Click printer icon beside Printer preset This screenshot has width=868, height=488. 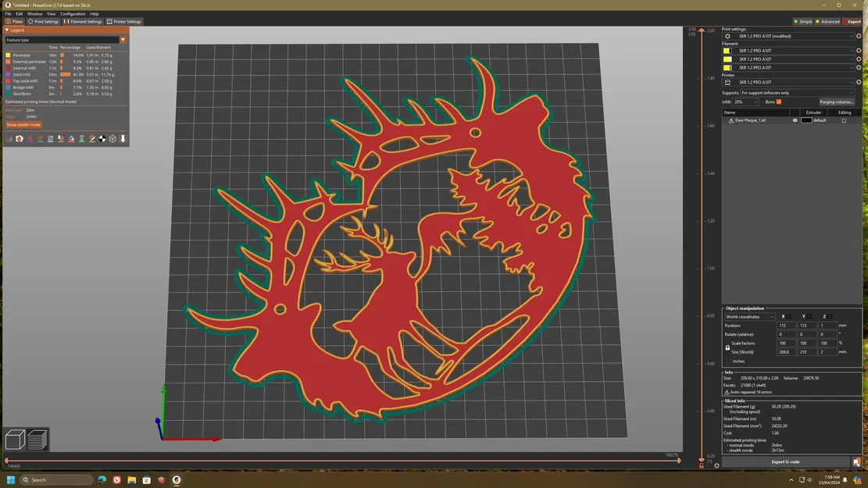coord(727,82)
